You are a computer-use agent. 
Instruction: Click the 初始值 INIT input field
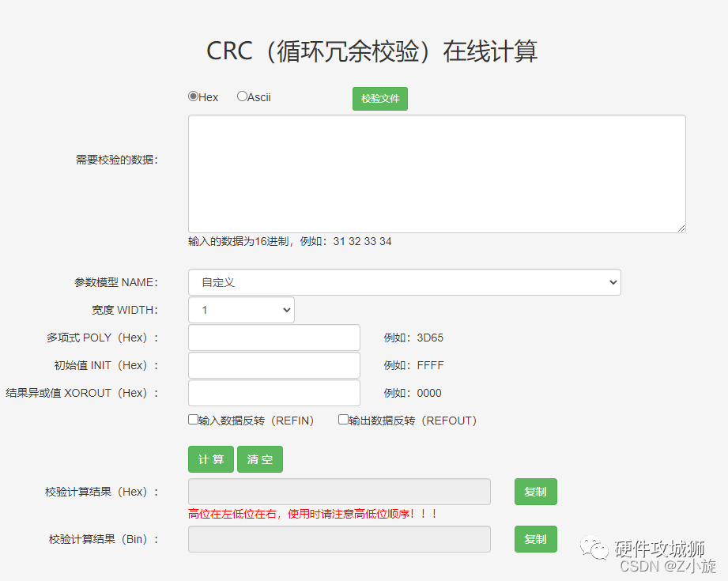point(273,365)
